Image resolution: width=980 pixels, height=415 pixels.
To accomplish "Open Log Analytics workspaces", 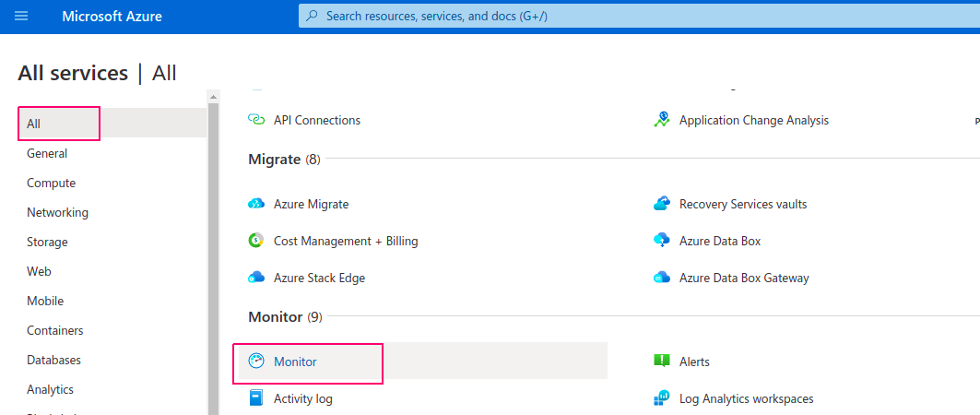I will (x=746, y=398).
